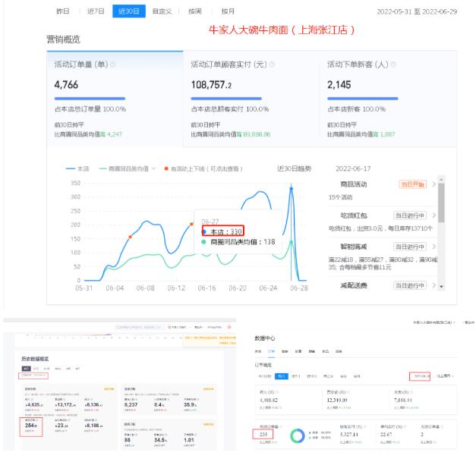The height and width of the screenshot is (459, 476).
Task: Click the activity list scrollbar thumb
Action: click(x=441, y=203)
